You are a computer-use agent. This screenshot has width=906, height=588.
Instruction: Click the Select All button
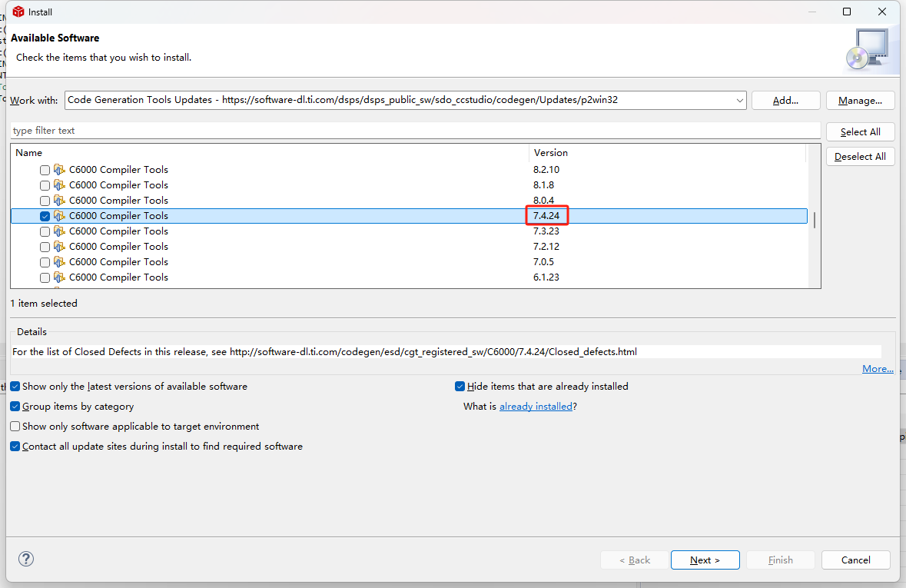(861, 132)
